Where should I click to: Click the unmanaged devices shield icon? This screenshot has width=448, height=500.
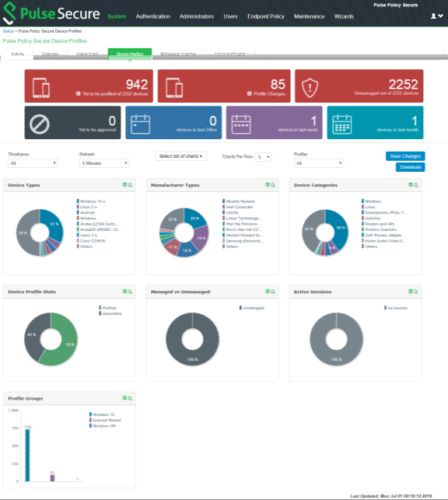click(x=310, y=88)
